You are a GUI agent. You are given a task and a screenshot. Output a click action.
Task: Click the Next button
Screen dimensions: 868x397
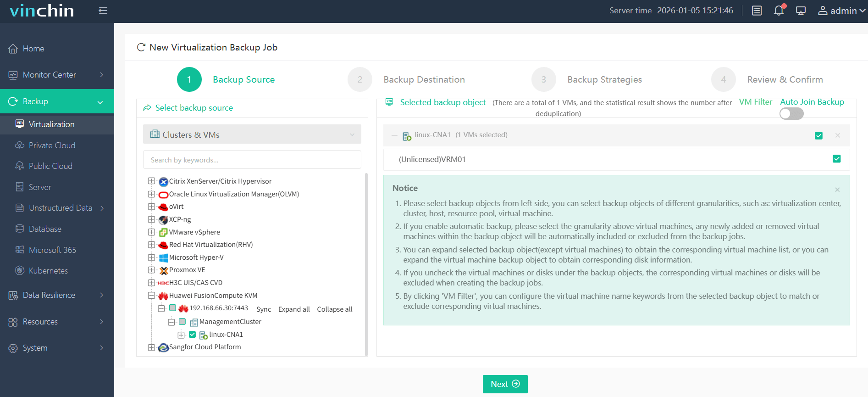pos(505,384)
